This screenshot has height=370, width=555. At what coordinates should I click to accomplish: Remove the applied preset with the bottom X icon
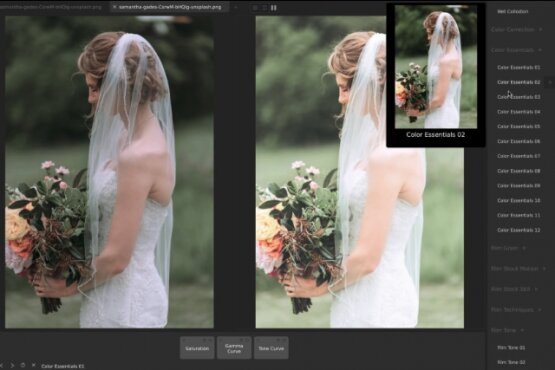click(x=33, y=365)
